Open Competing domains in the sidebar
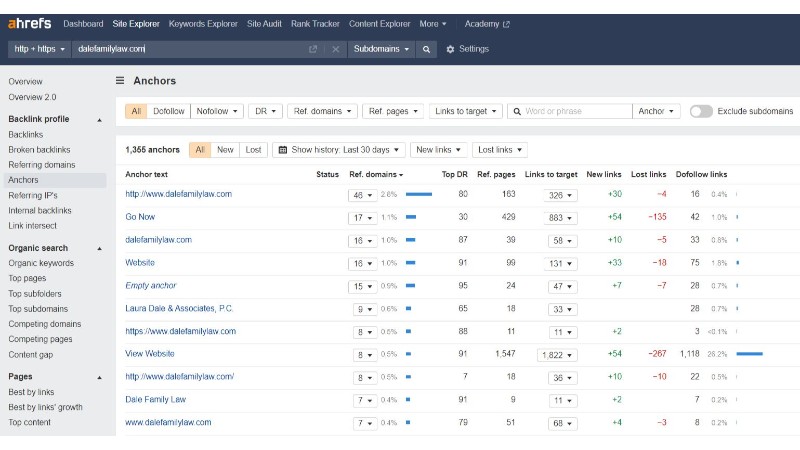Image resolution: width=800 pixels, height=450 pixels. pos(44,324)
